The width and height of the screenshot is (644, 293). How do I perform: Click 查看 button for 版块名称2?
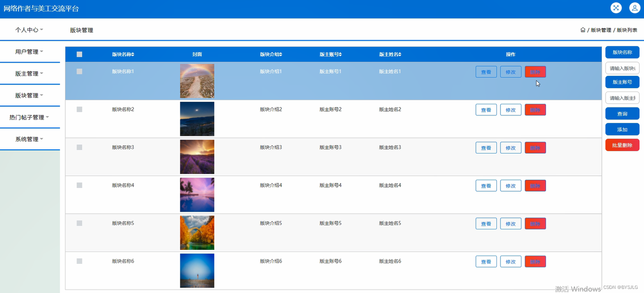486,110
